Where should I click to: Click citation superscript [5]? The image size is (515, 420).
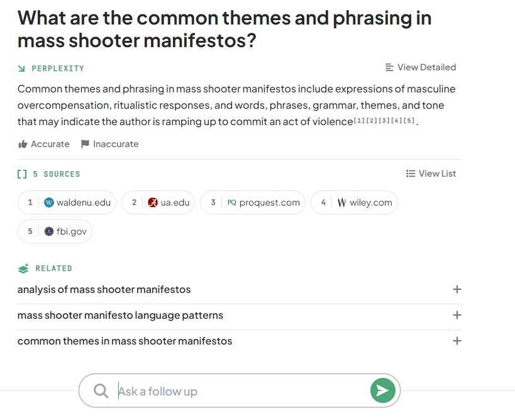(409, 120)
